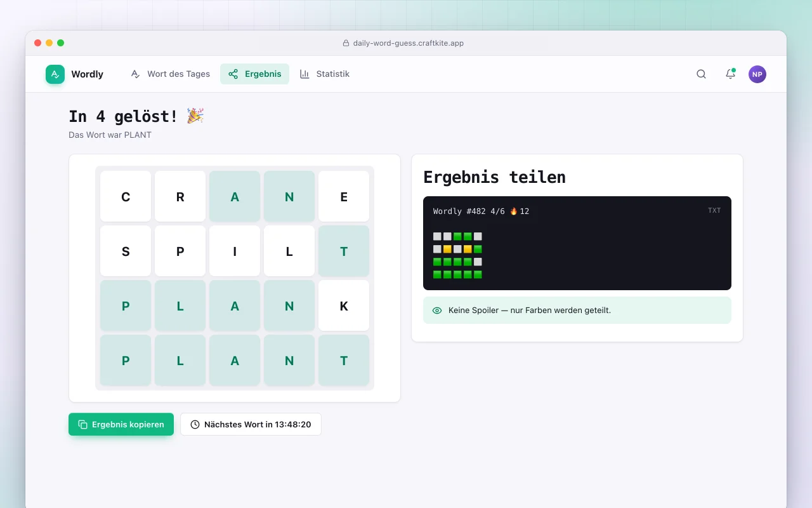Click the white K tile in third row
Screen dimensions: 812x508
click(344, 305)
